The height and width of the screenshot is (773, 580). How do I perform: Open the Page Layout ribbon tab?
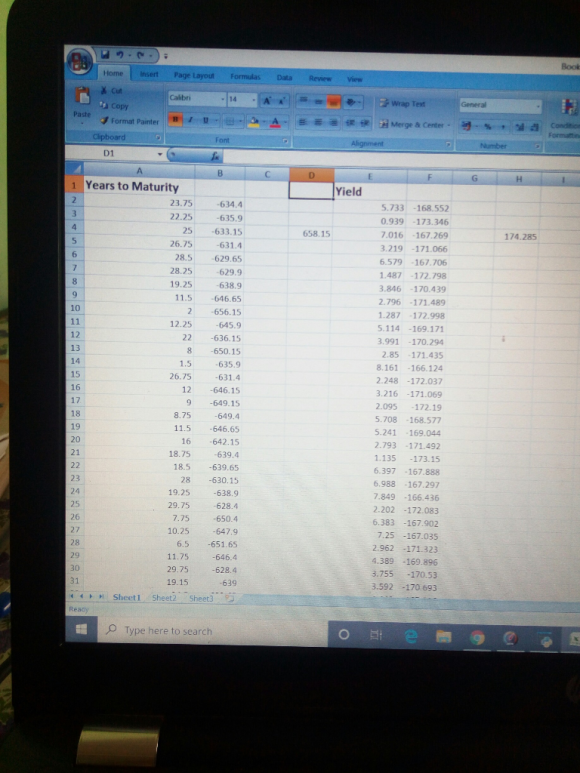coord(194,75)
